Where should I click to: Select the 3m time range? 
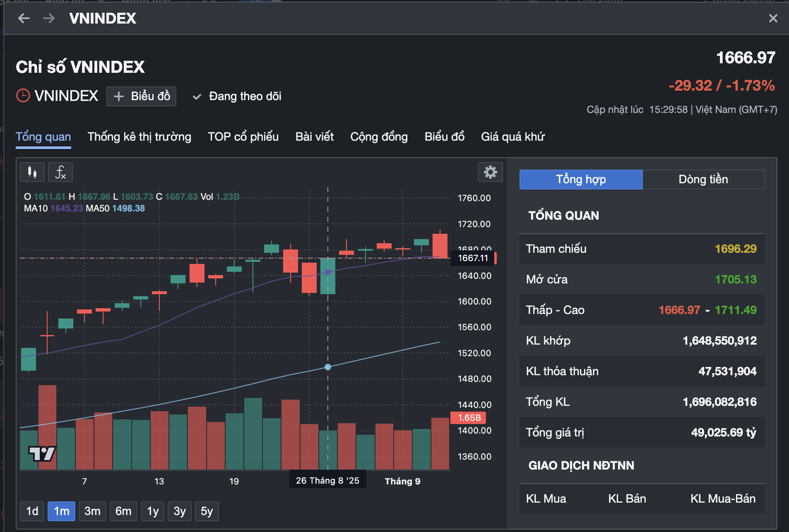92,511
